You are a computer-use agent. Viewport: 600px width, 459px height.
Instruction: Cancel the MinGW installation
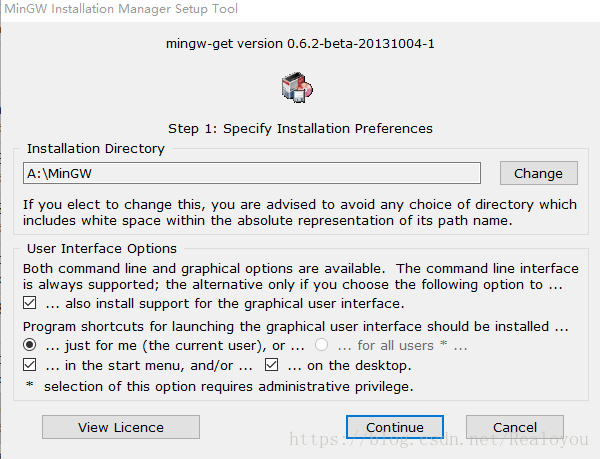click(515, 427)
